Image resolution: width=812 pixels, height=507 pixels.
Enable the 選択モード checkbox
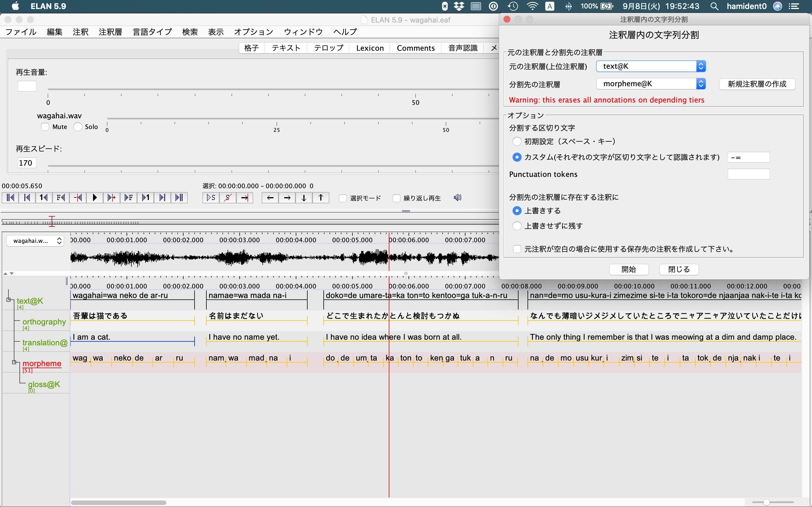(x=342, y=198)
